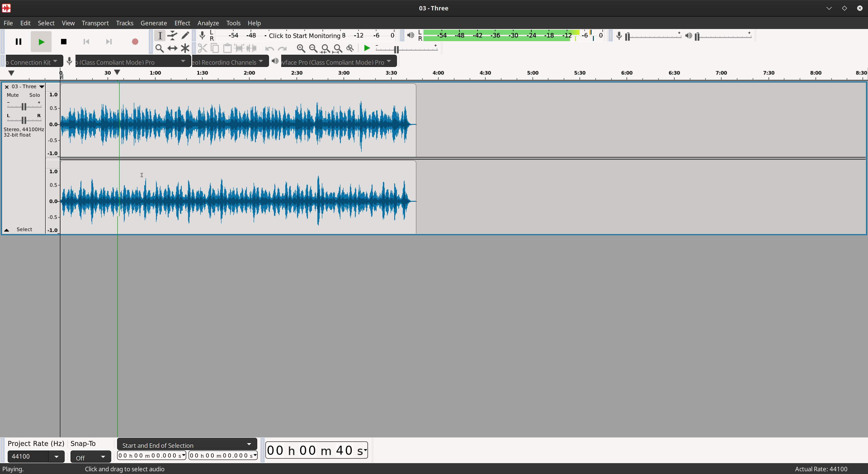Image resolution: width=868 pixels, height=474 pixels.
Task: Open the playback meter speaker menu
Action: (x=410, y=35)
